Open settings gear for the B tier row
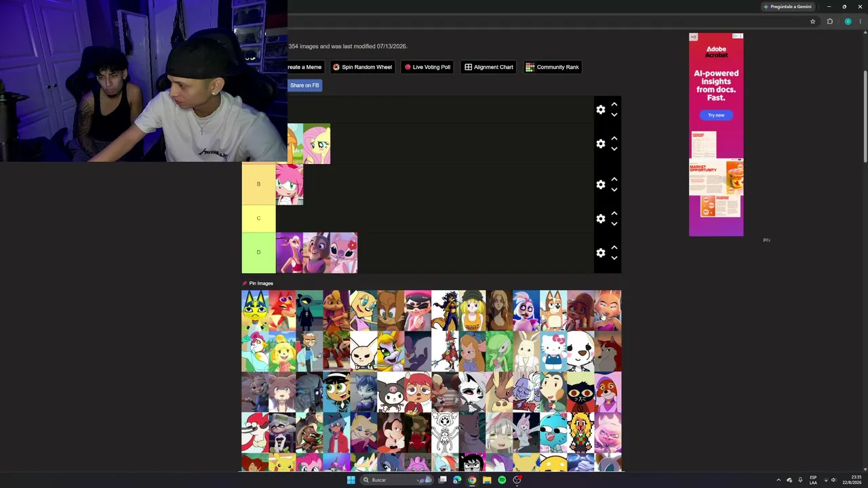This screenshot has height=488, width=868. pyautogui.click(x=600, y=184)
